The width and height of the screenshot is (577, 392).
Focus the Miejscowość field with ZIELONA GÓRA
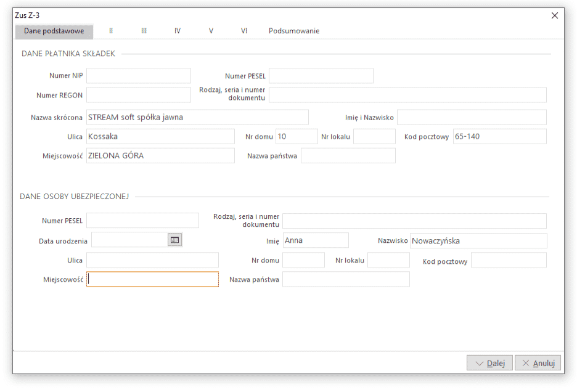pyautogui.click(x=160, y=156)
